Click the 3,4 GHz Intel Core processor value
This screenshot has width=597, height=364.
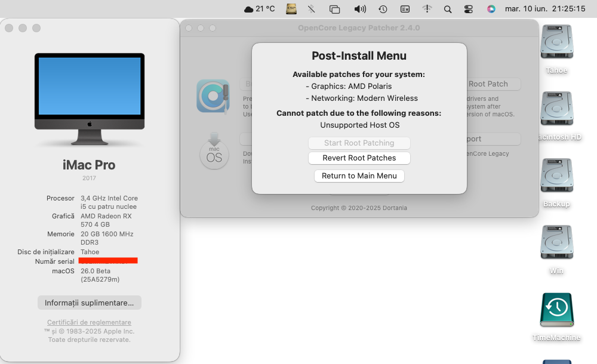pos(109,202)
